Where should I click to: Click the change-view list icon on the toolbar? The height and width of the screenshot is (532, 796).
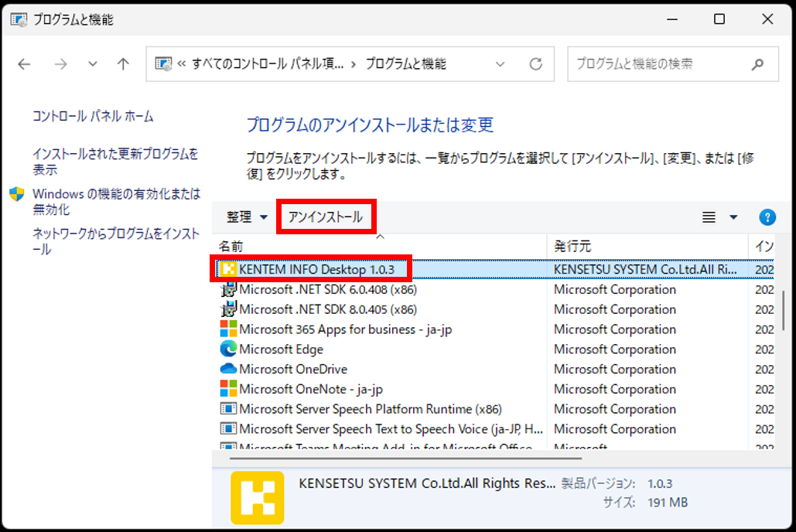click(x=709, y=217)
